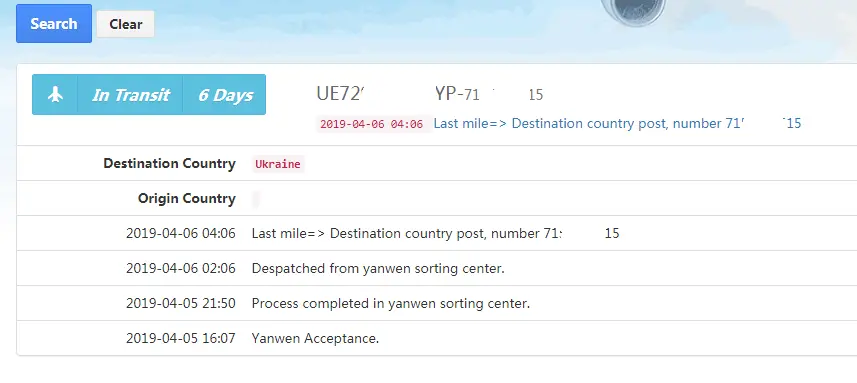Click the Destination Country label

tap(169, 163)
